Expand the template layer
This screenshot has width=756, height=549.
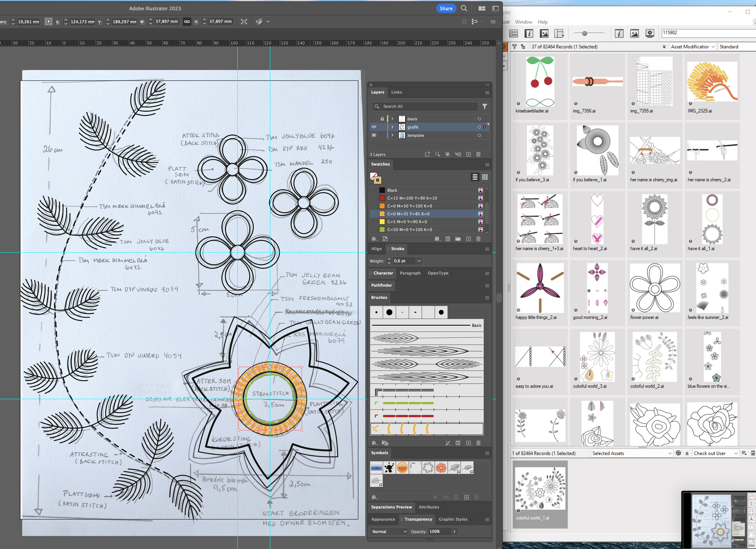(x=392, y=135)
